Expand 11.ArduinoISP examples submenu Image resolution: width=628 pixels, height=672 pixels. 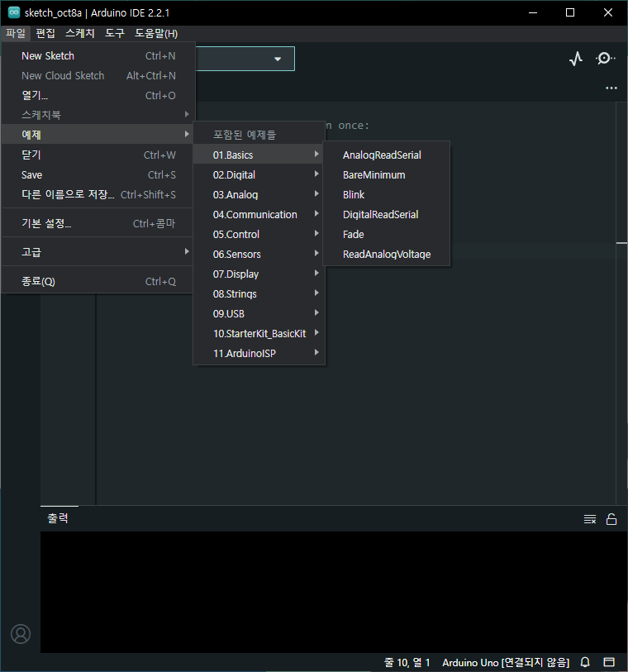(259, 354)
